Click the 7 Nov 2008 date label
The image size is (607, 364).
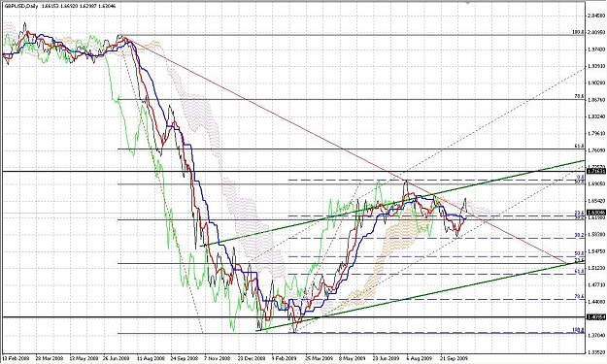click(x=218, y=358)
